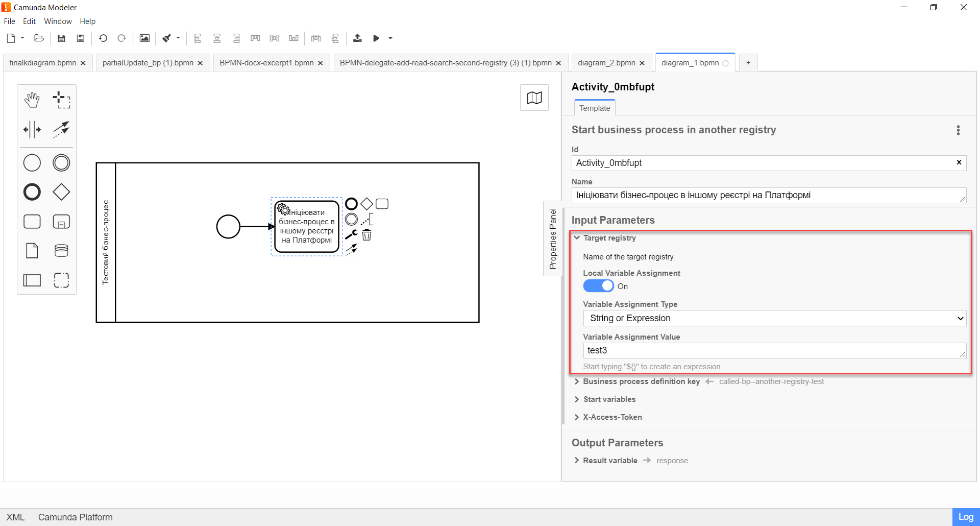Export diagram as image
980x526 pixels.
[144, 38]
